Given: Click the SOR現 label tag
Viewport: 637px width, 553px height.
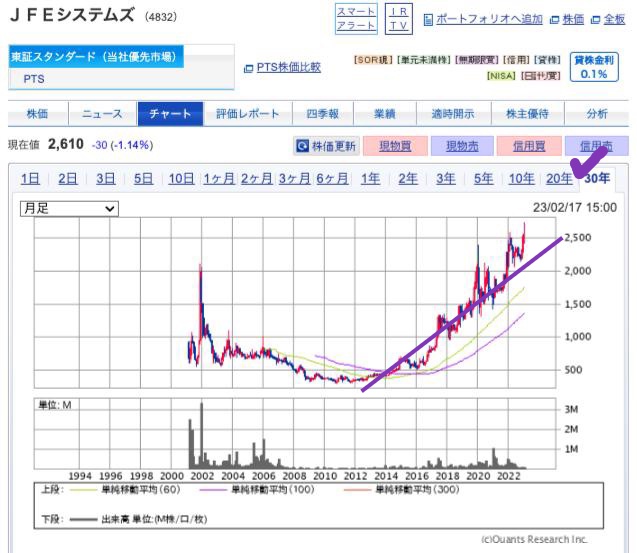Looking at the screenshot, I should [x=373, y=60].
